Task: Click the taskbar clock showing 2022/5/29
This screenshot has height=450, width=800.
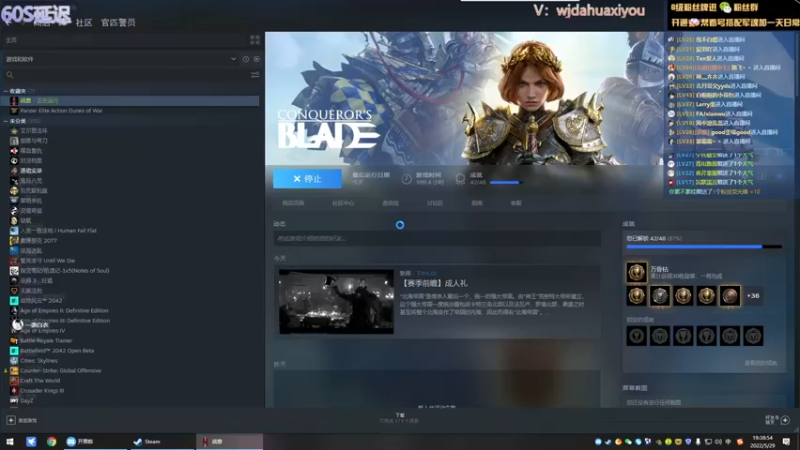Action: tap(762, 442)
